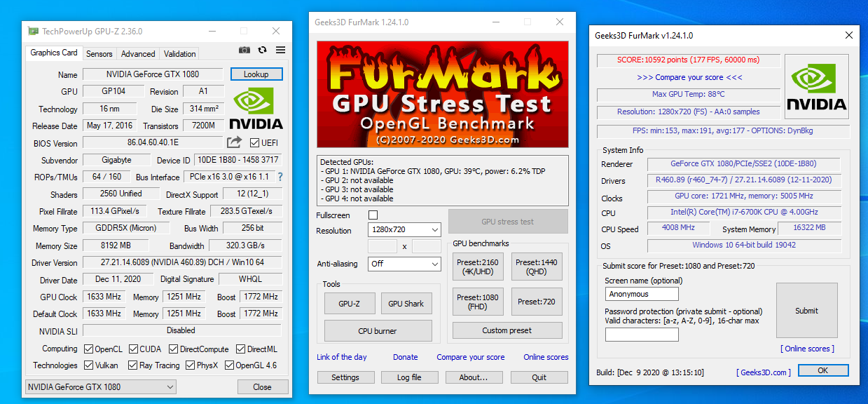Click the Screen name field containing Anonymous
Image resolution: width=868 pixels, height=404 pixels.
[x=642, y=294]
